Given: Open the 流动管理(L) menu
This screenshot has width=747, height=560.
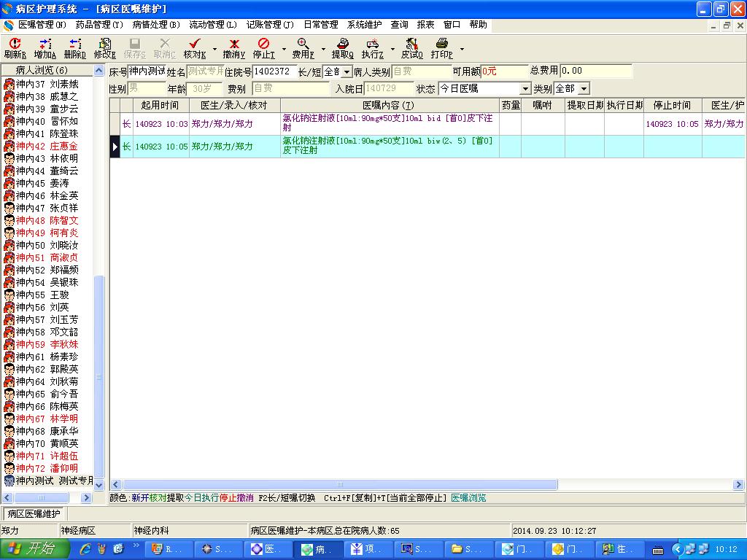Looking at the screenshot, I should [x=213, y=25].
